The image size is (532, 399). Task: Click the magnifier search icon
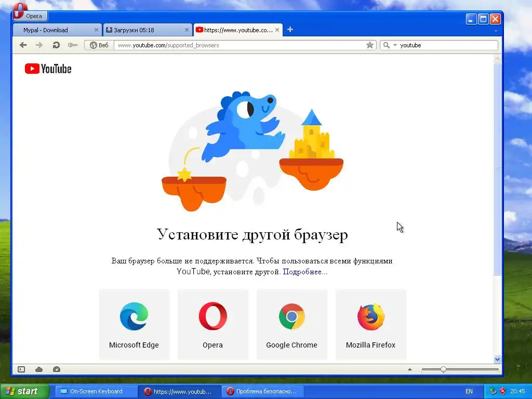(386, 45)
